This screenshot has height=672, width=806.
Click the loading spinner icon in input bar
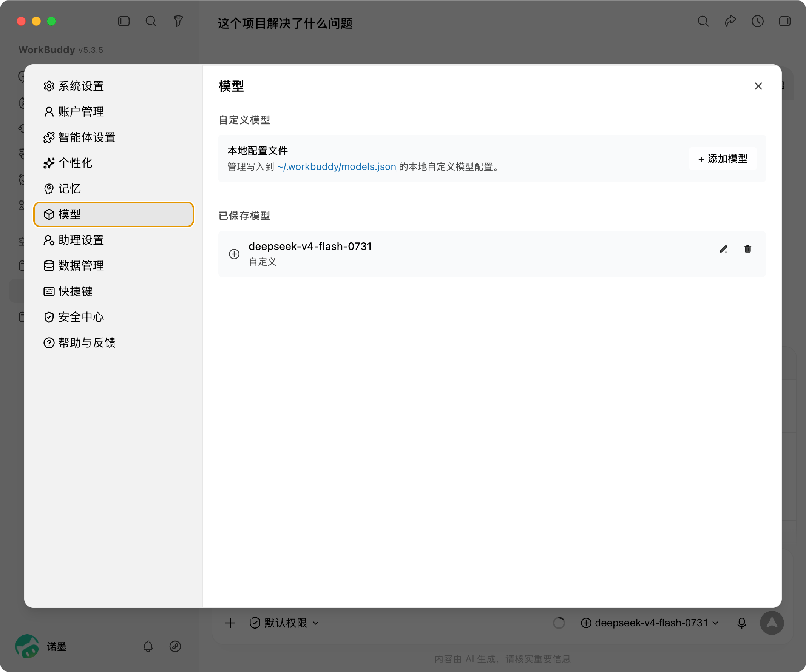(559, 623)
